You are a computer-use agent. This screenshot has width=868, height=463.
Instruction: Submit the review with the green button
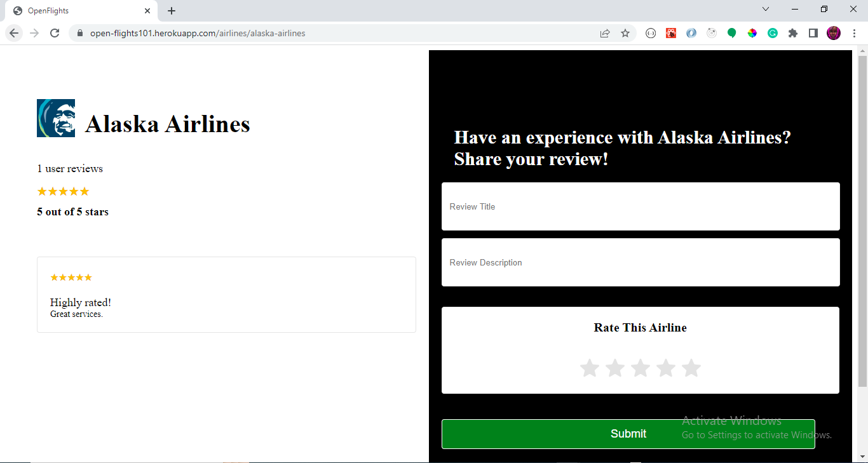tap(628, 434)
